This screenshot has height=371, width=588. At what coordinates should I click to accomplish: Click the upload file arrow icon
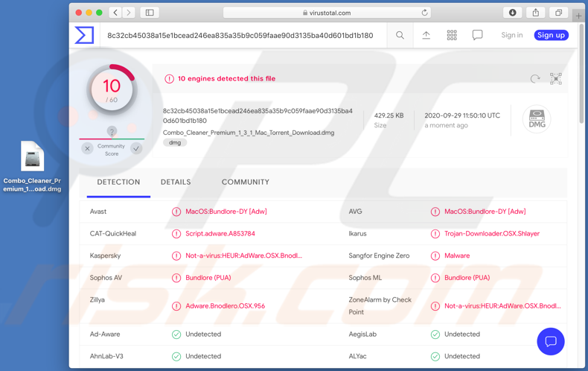(426, 35)
